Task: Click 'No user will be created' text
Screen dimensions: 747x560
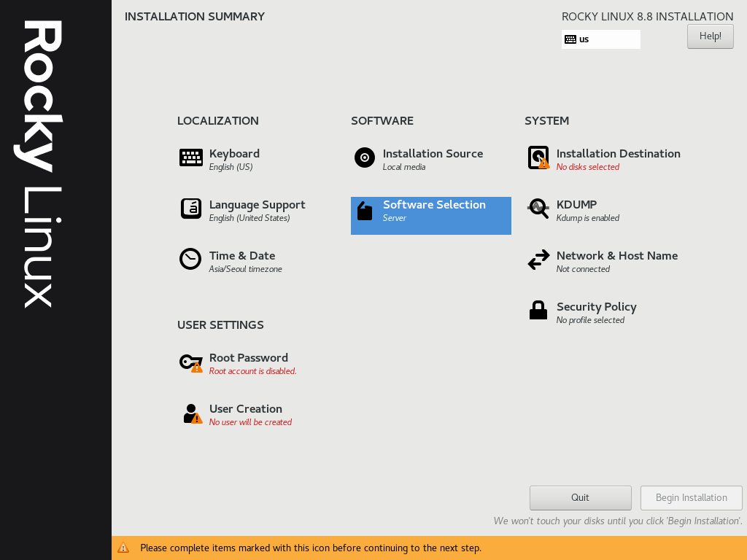Action: pos(250,422)
